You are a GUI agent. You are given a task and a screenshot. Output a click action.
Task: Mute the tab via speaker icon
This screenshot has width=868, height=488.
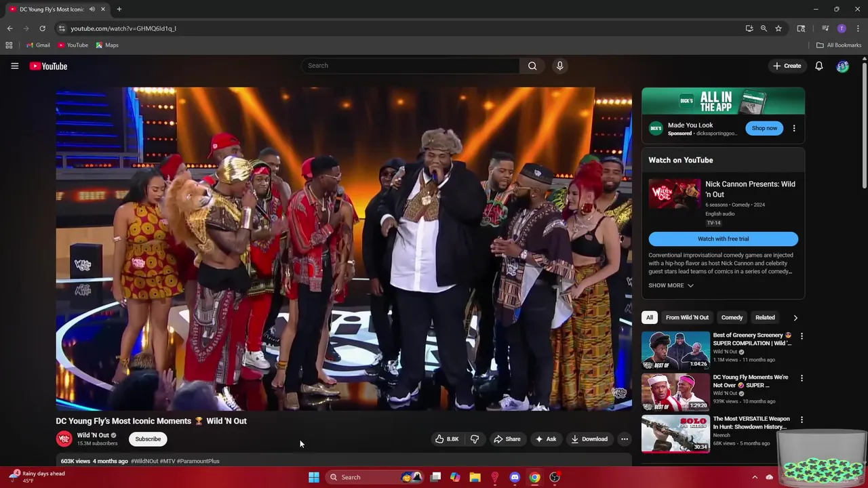pos(92,9)
